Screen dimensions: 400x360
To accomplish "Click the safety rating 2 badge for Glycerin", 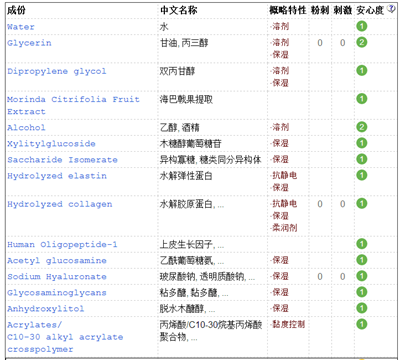I will [362, 42].
